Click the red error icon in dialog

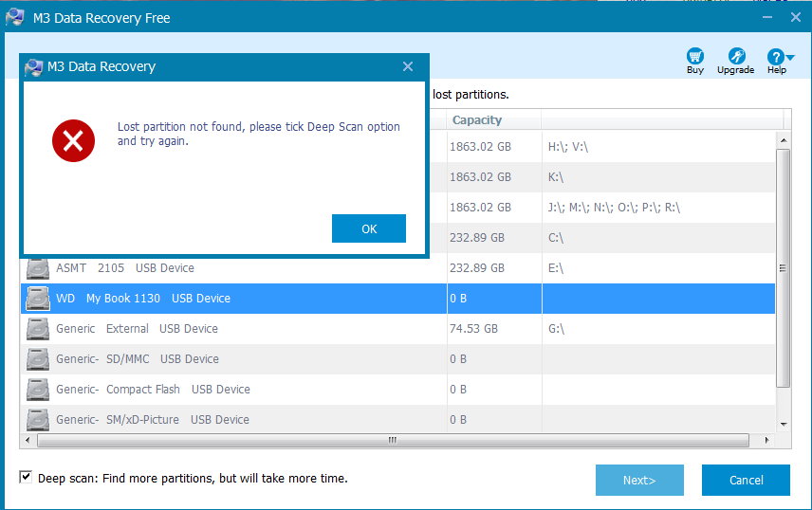pyautogui.click(x=73, y=141)
